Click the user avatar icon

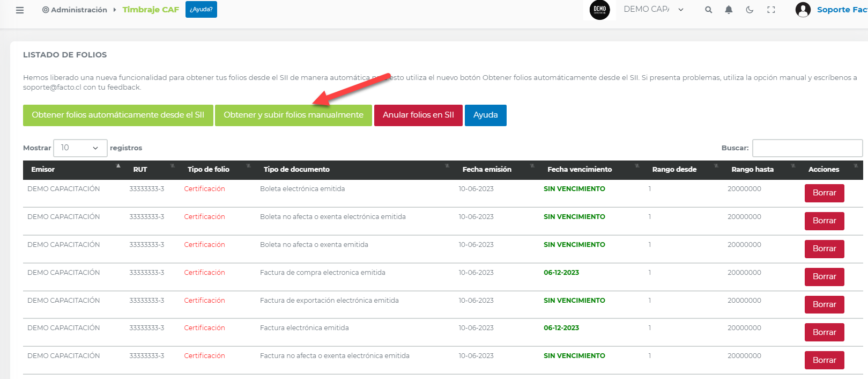[x=803, y=10]
